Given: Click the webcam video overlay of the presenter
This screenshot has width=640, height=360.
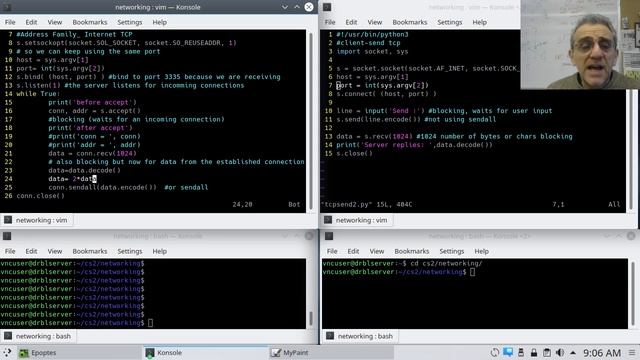Looking at the screenshot, I should point(580,44).
